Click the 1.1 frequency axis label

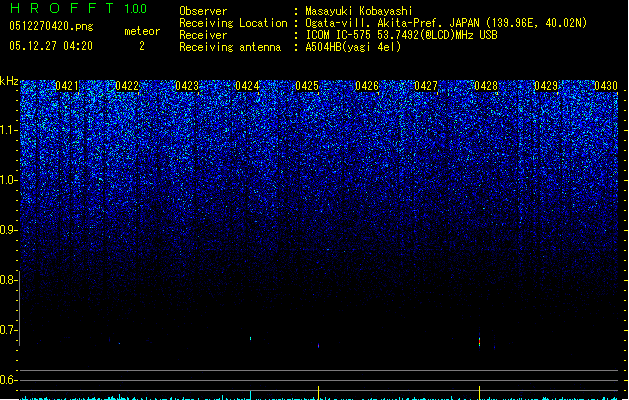pos(8,130)
